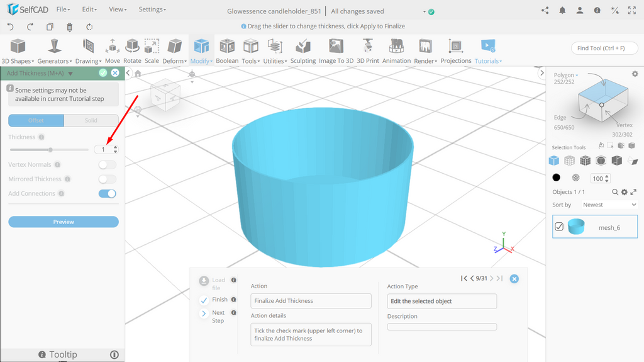
Task: Click the opacity 100 value field
Action: [597, 179]
